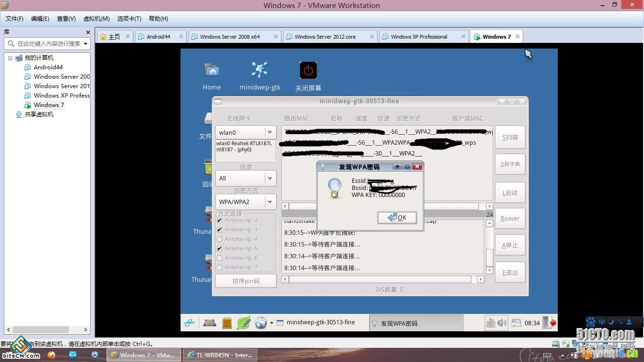Toggle Aireplay-ng -5 checkbox
644x362 pixels.
(219, 248)
